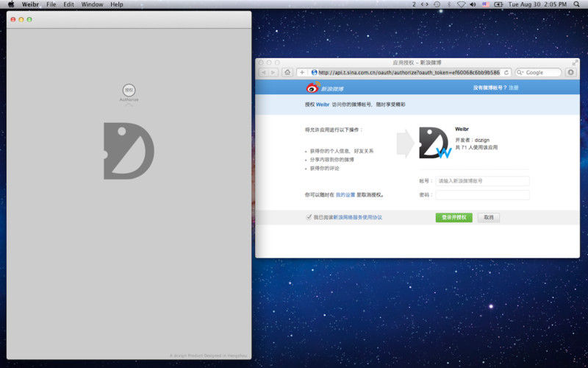Viewport: 588px width, 368px height.
Task: Open the File menu
Action: (x=51, y=4)
